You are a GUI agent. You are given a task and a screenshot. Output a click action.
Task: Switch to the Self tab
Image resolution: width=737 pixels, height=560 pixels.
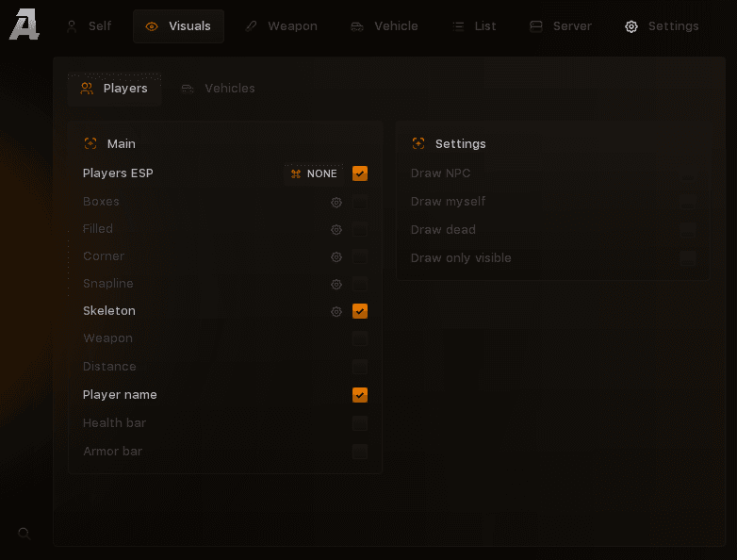point(90,25)
